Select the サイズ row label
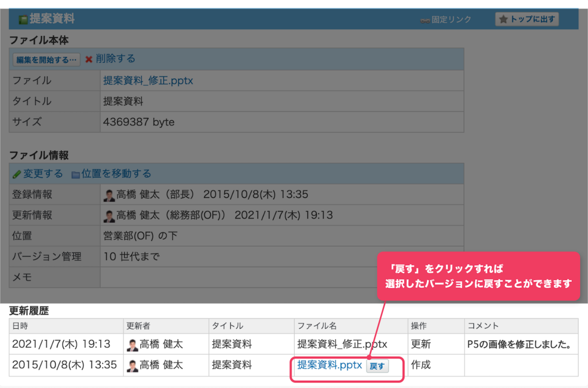588x388 pixels. (27, 122)
